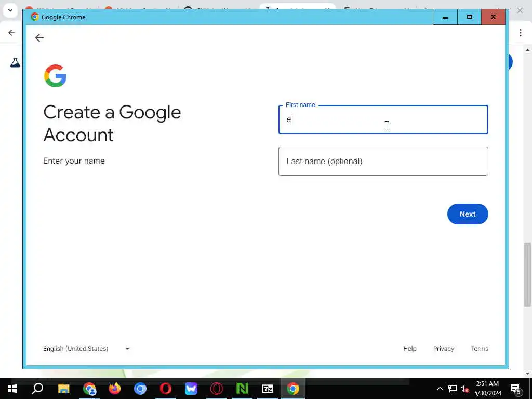Open the green N app in taskbar

coord(242,389)
